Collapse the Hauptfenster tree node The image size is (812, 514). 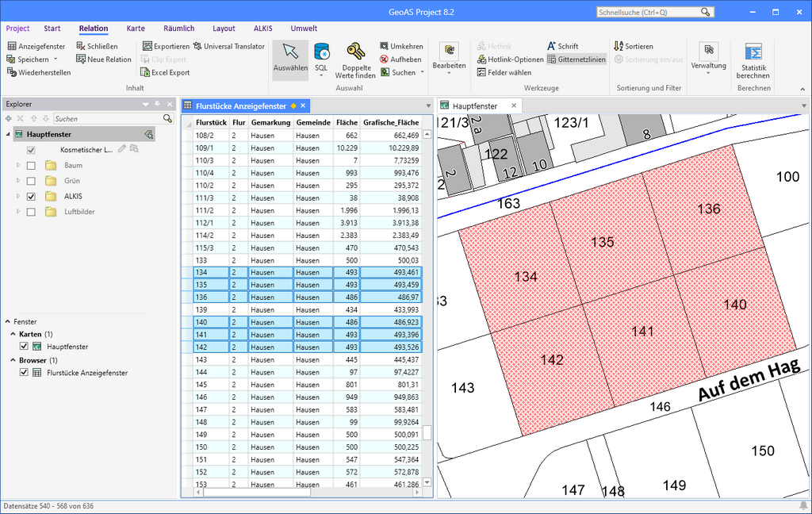click(8, 134)
